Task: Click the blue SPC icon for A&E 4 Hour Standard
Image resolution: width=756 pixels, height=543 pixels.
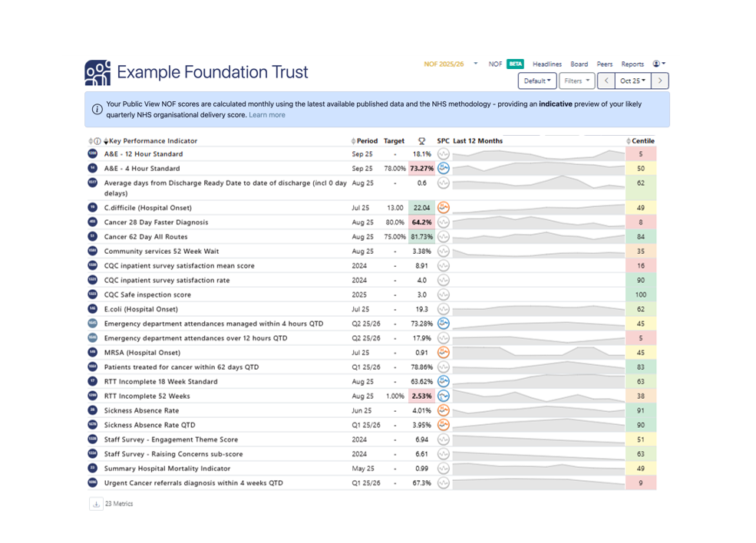Action: tap(444, 169)
